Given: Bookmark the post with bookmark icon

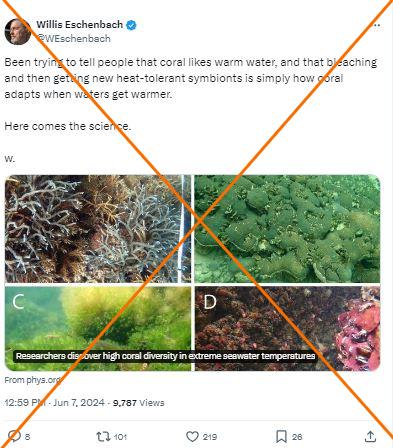Looking at the screenshot, I should [x=281, y=436].
